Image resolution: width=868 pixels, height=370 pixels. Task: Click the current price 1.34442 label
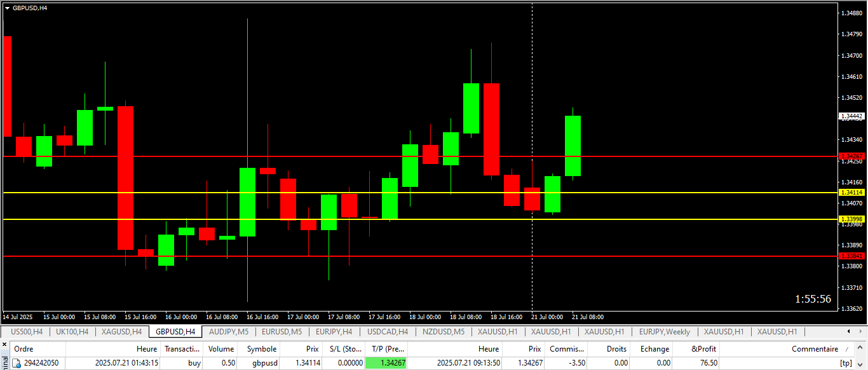(851, 116)
